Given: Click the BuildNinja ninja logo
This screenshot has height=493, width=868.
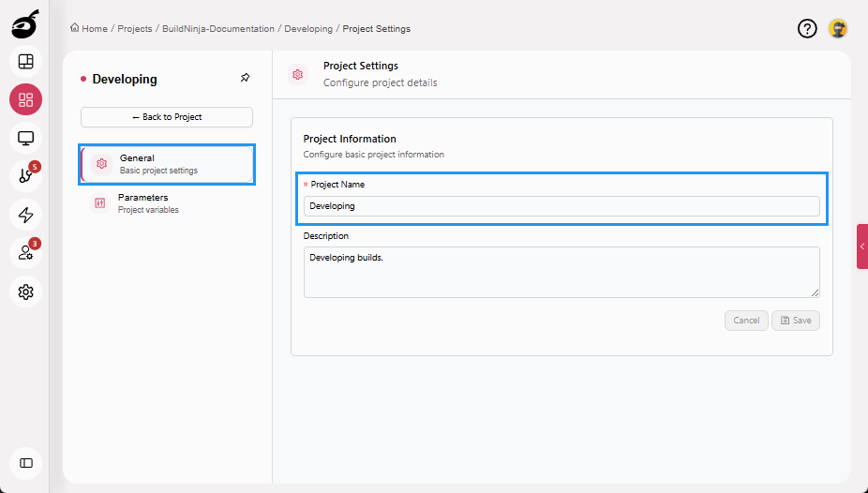Looking at the screenshot, I should coord(25,24).
